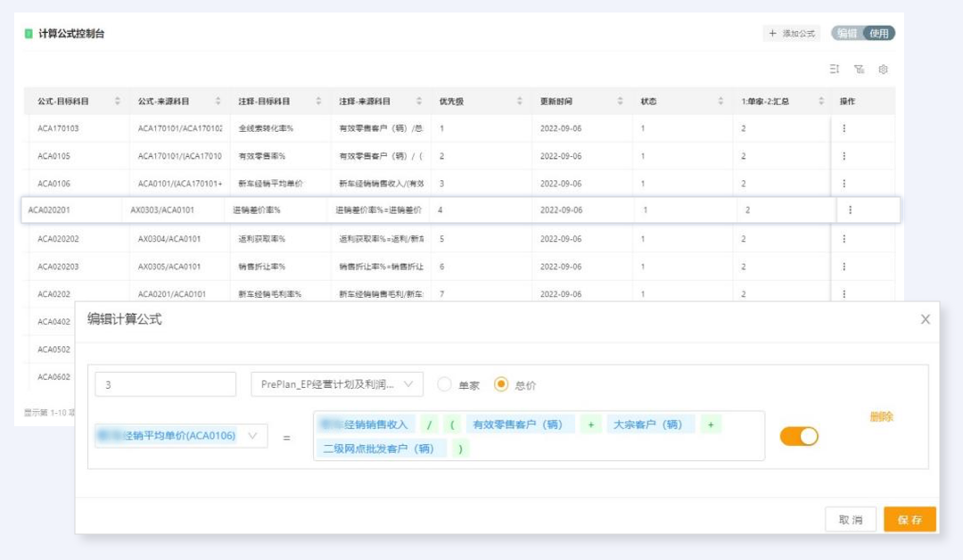Open the filter icon above the table
Screen dimensions: 963x560
(x=859, y=70)
